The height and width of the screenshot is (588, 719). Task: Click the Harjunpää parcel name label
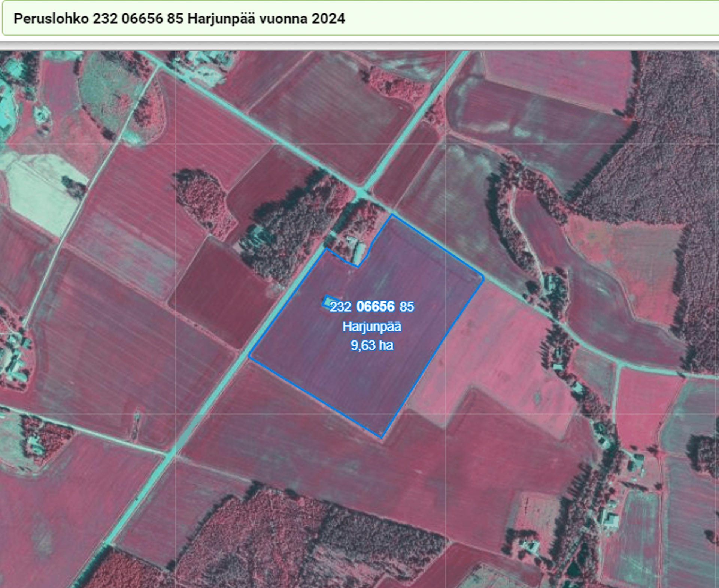pyautogui.click(x=372, y=327)
